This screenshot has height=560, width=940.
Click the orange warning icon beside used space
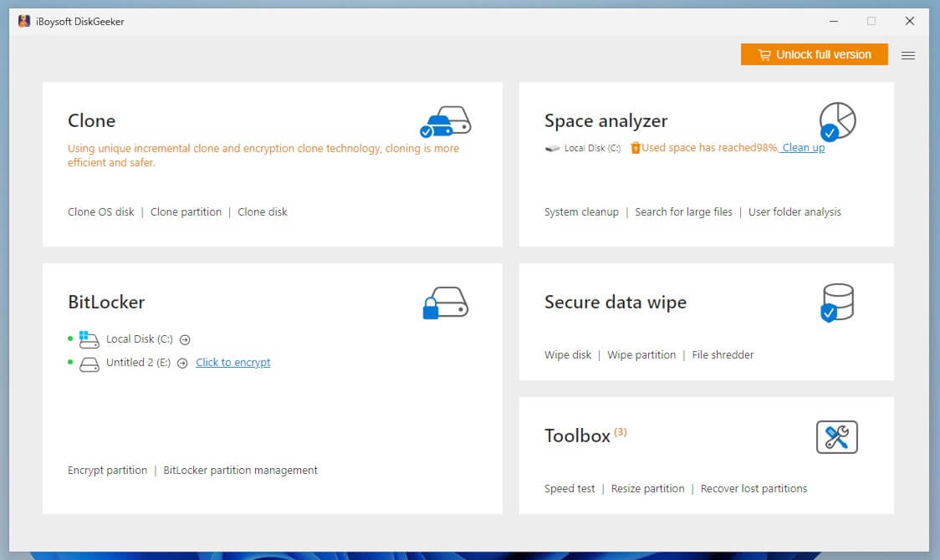636,148
